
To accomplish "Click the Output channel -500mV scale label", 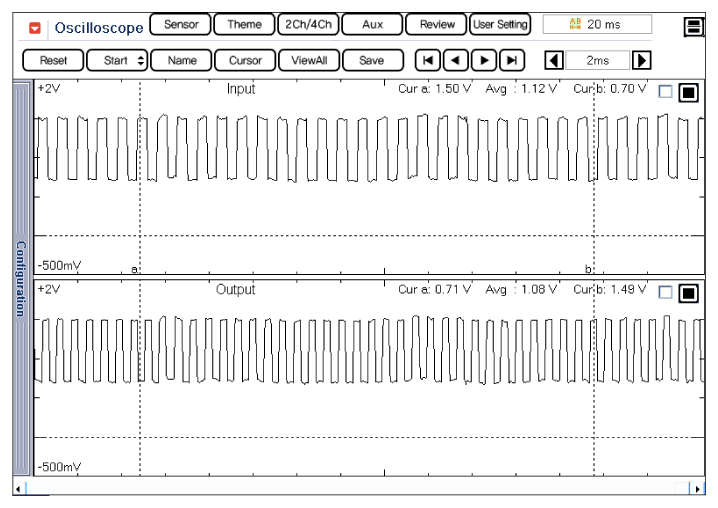I will coord(60,467).
